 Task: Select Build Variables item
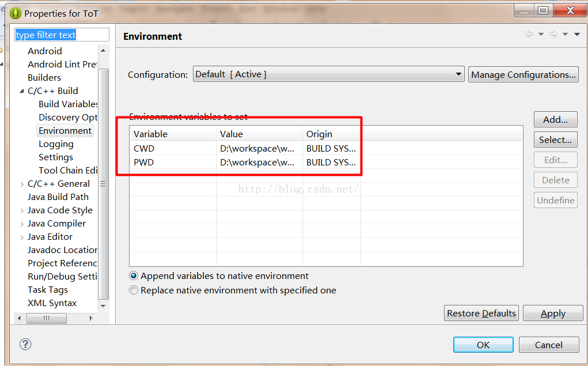(68, 104)
